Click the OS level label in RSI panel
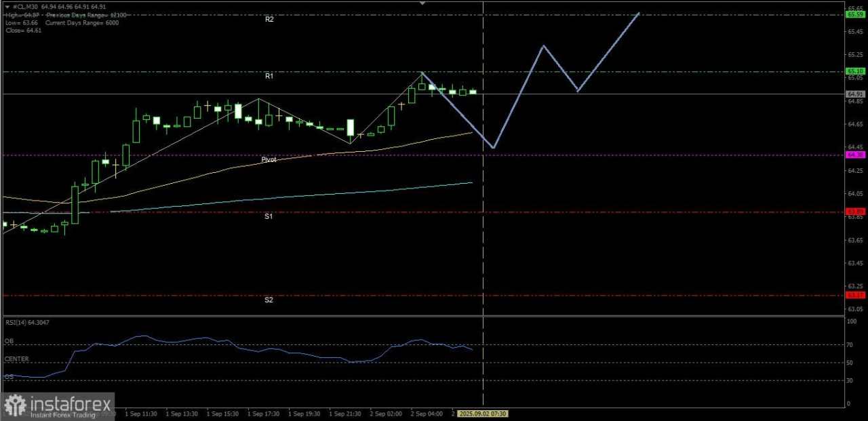The width and height of the screenshot is (868, 421). point(9,376)
